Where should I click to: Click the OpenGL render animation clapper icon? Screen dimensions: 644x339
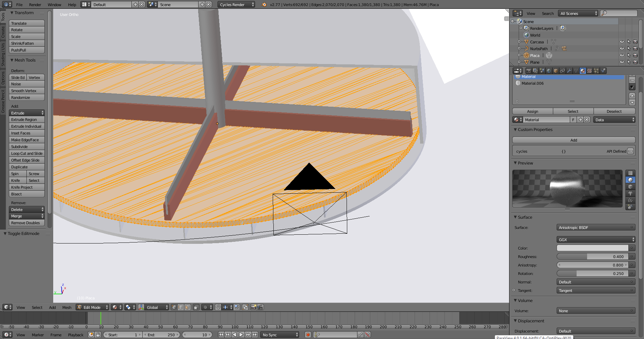(x=260, y=307)
